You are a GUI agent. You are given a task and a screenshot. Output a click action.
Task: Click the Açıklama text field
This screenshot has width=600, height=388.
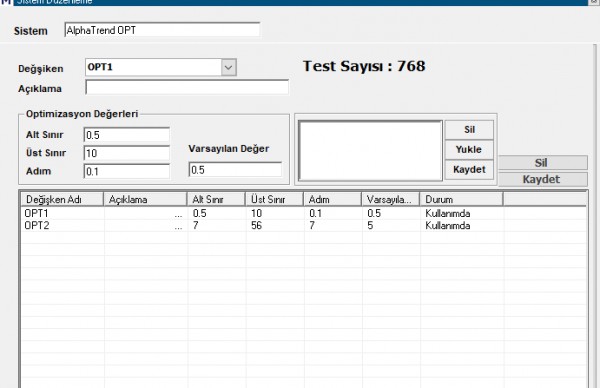click(x=187, y=88)
